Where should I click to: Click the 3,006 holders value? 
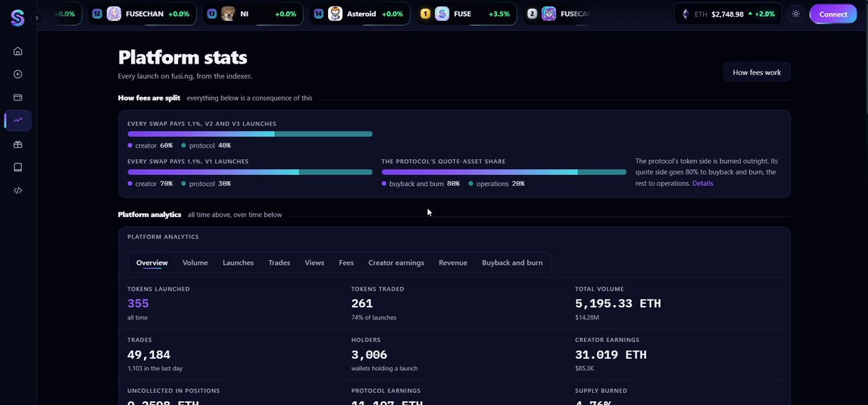[x=369, y=354]
